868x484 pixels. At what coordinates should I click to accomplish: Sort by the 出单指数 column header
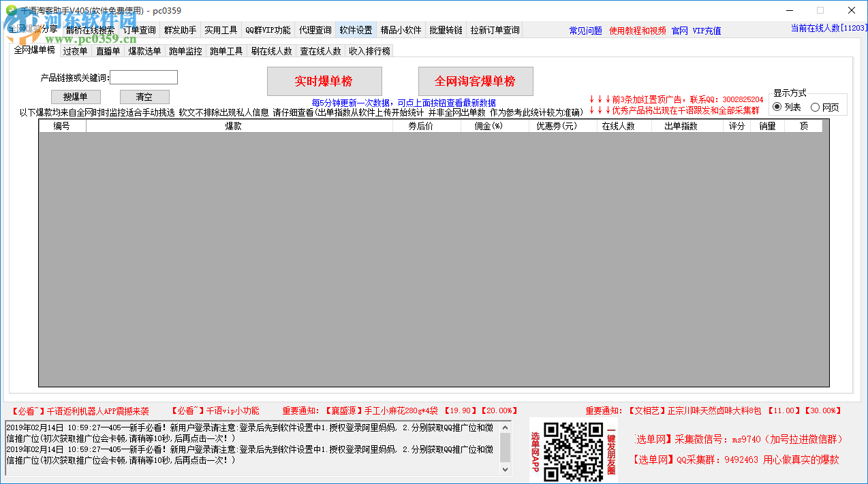click(x=687, y=126)
